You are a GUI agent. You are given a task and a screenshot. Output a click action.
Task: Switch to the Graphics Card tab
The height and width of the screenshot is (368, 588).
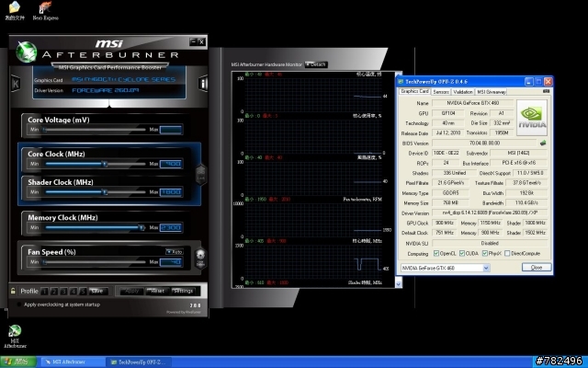click(x=414, y=91)
